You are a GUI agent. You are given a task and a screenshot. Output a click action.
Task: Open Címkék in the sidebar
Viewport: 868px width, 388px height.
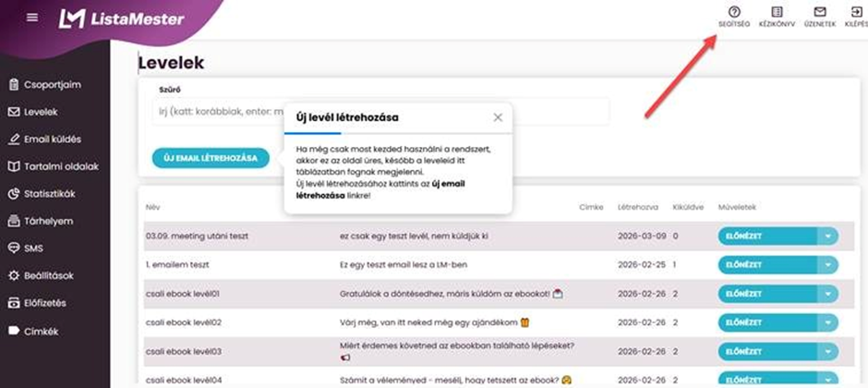click(x=38, y=330)
